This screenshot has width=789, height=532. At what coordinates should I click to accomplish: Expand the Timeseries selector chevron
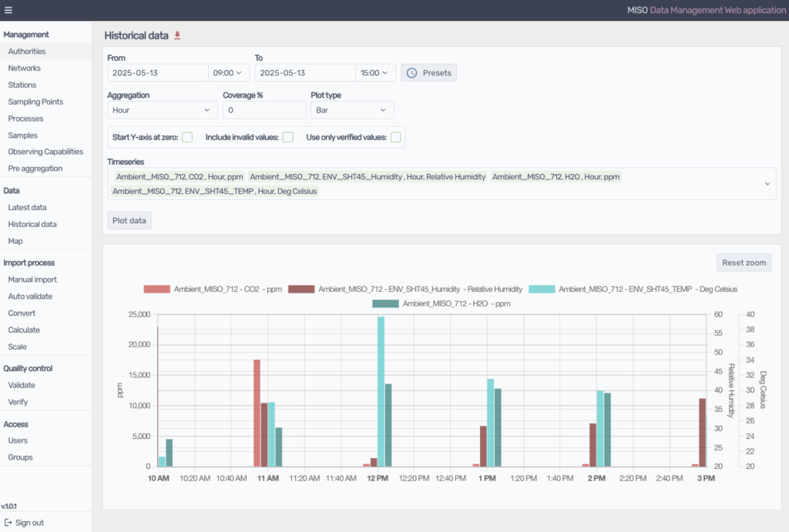(x=767, y=184)
